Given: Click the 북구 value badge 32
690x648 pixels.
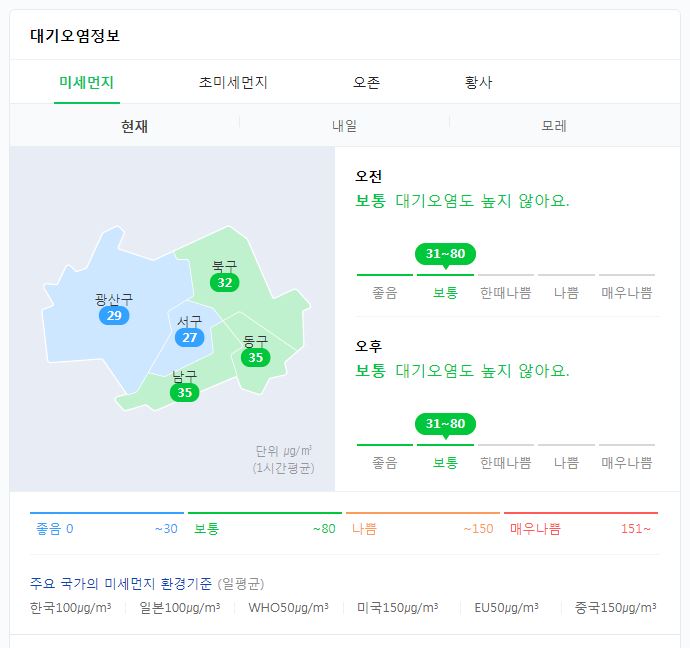Looking at the screenshot, I should coord(224,282).
